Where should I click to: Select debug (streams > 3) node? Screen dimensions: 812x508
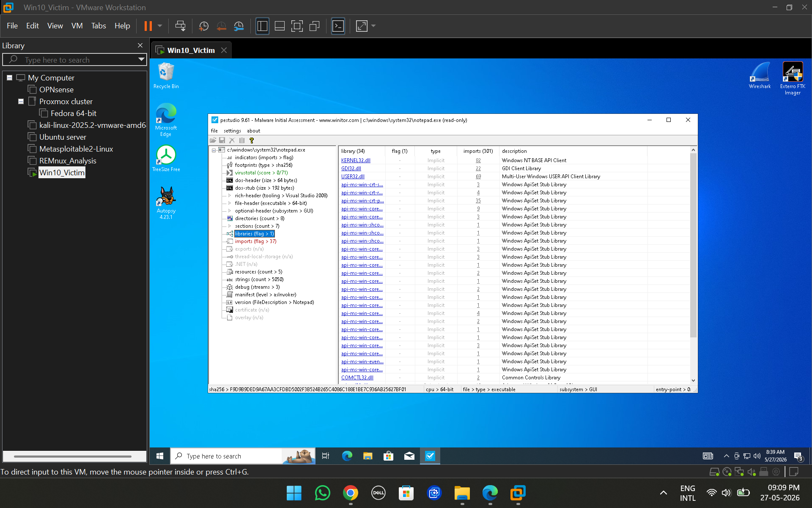tap(257, 287)
